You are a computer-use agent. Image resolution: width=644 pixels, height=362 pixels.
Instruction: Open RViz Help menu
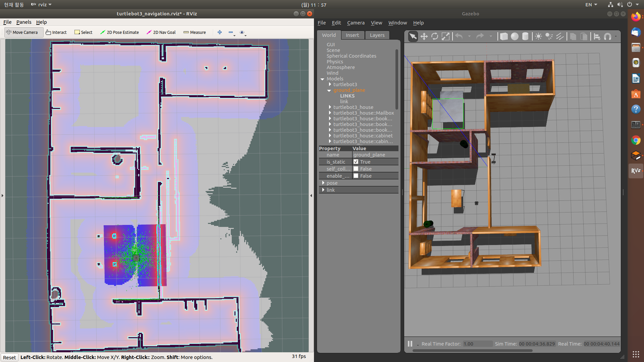41,22
